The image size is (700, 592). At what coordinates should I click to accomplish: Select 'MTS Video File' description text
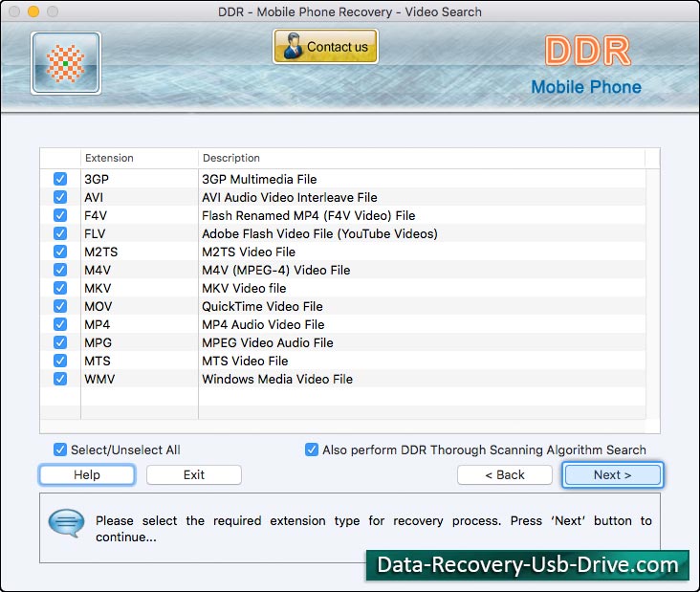245,361
